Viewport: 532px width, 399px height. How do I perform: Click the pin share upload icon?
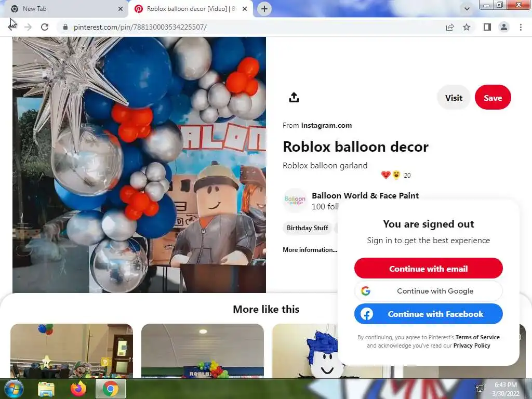294,97
